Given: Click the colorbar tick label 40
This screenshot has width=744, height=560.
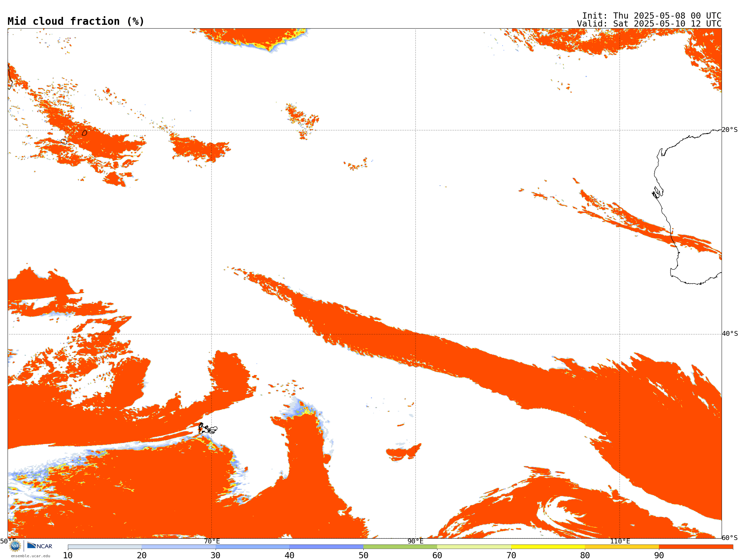Looking at the screenshot, I should pos(289,555).
